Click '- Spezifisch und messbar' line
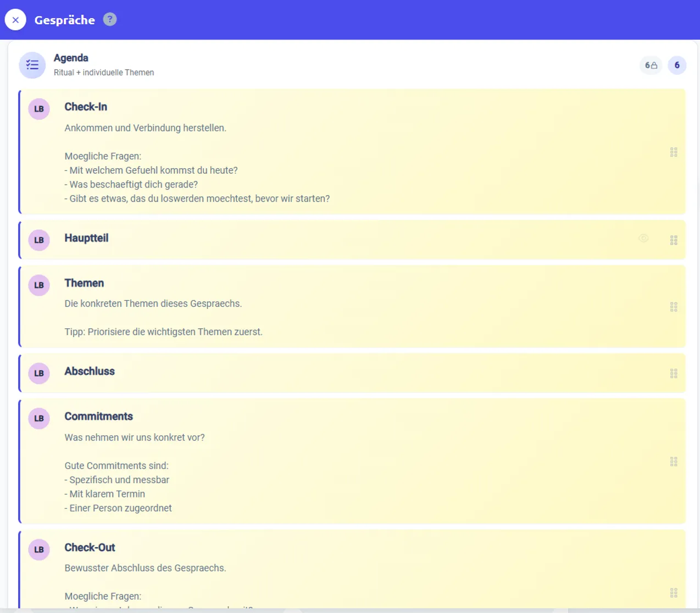Image resolution: width=700 pixels, height=613 pixels. [x=117, y=480]
